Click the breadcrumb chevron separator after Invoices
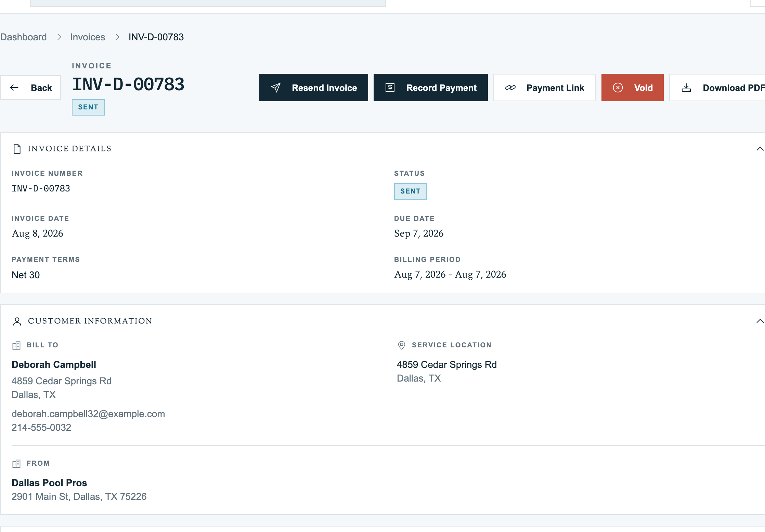 click(x=117, y=37)
